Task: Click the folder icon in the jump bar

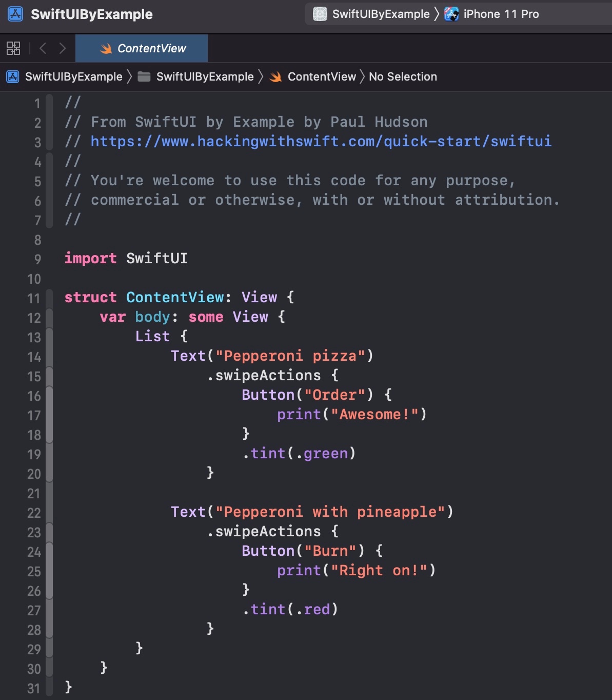Action: (144, 77)
